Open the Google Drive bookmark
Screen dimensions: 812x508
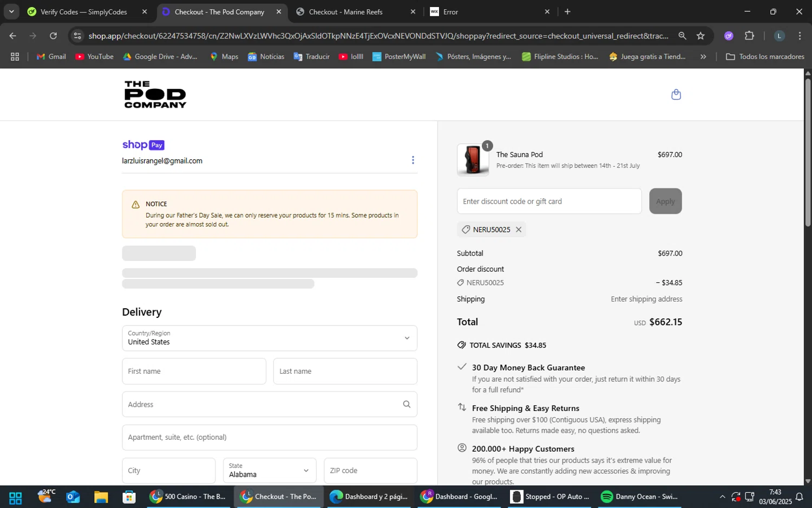[160, 56]
